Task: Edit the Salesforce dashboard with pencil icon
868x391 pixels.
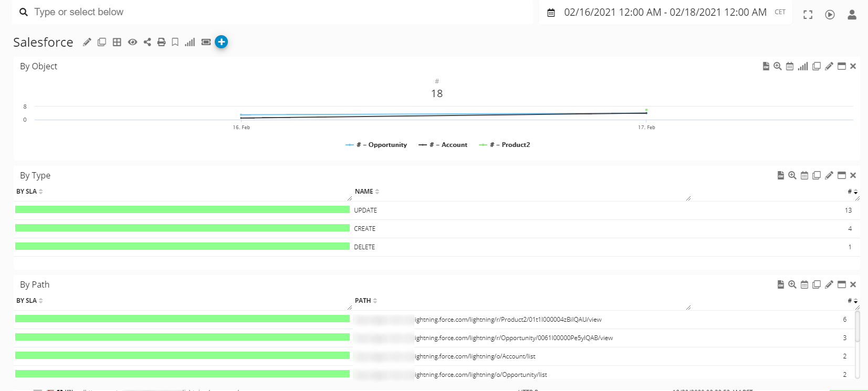Action: point(87,42)
